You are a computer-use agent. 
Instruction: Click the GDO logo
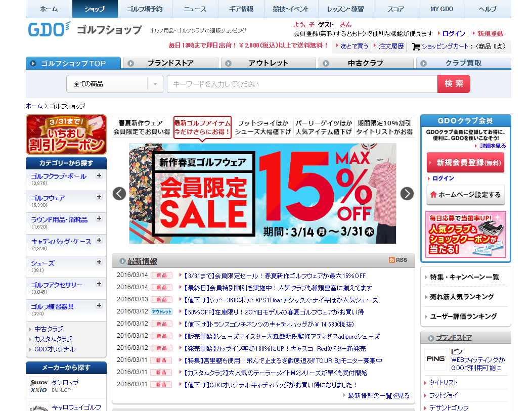click(x=49, y=29)
